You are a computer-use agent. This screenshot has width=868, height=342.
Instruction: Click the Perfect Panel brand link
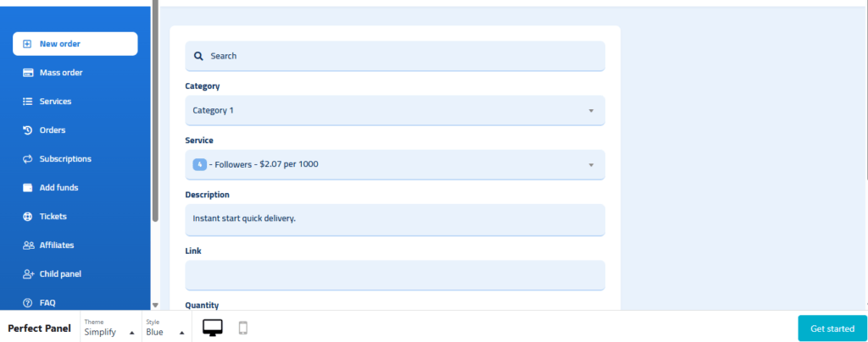point(39,328)
